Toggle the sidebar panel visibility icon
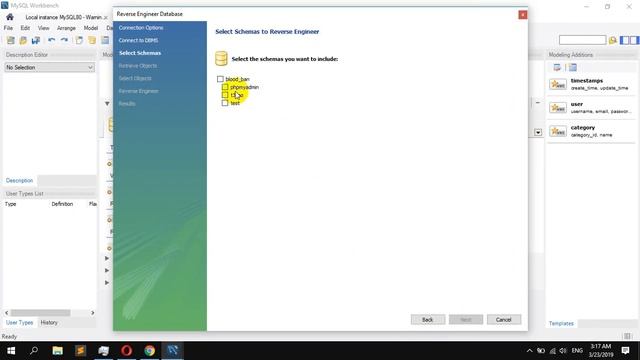 point(624,40)
